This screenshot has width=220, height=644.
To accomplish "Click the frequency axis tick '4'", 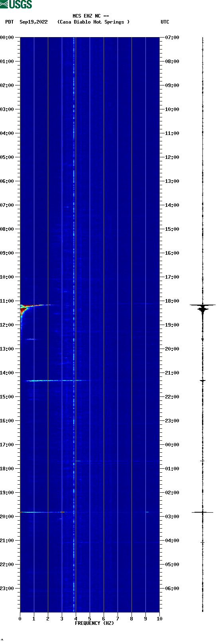I will [76, 619].
